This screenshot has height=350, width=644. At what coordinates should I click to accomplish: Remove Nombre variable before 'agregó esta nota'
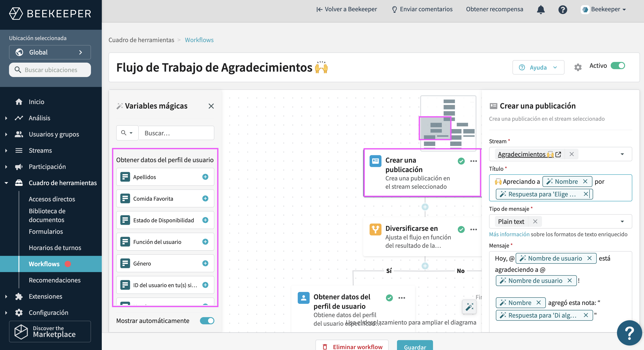tap(538, 303)
